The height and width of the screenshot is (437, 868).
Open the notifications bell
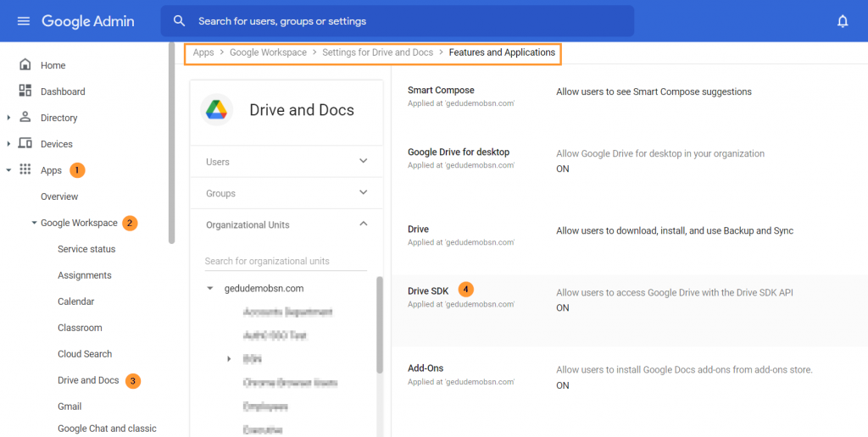click(x=843, y=21)
